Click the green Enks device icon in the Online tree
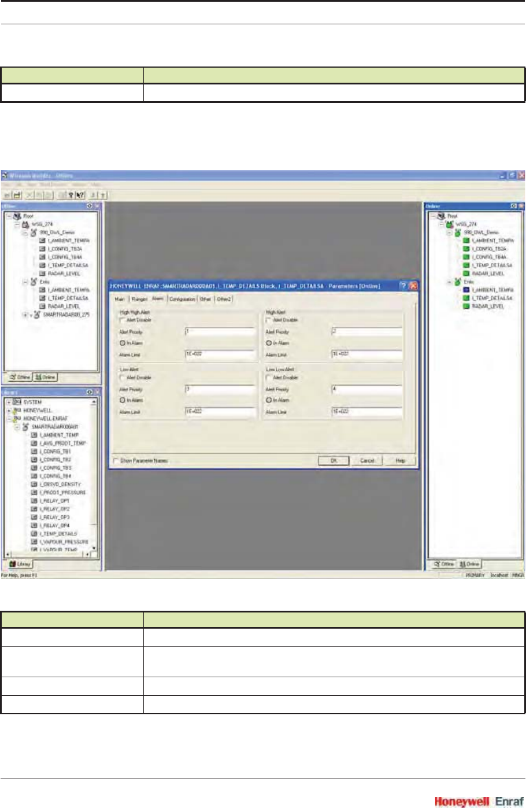 [458, 282]
